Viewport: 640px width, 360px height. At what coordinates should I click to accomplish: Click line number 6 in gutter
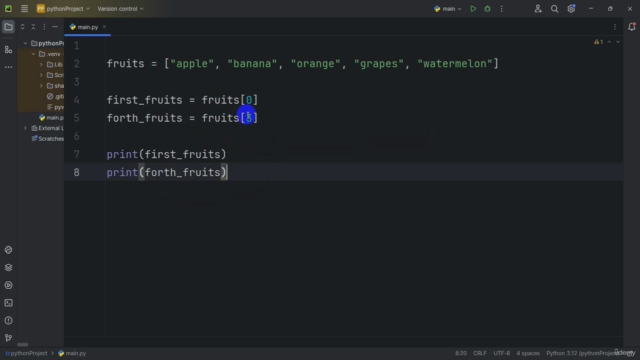pyautogui.click(x=76, y=136)
